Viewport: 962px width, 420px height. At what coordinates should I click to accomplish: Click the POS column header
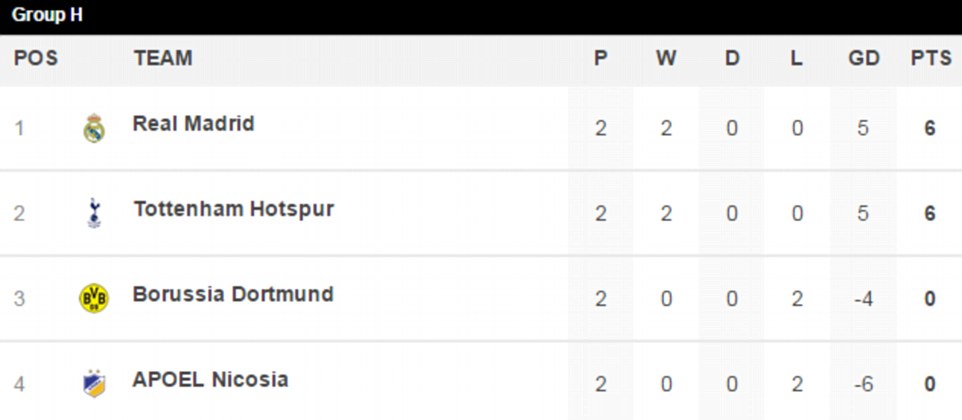pyautogui.click(x=36, y=58)
